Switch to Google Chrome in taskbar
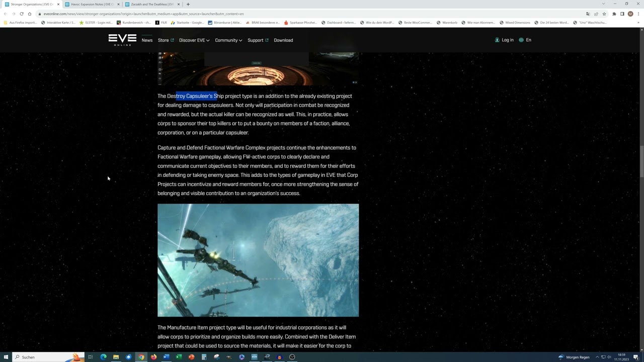Viewport: 644px width, 362px height. [x=141, y=357]
